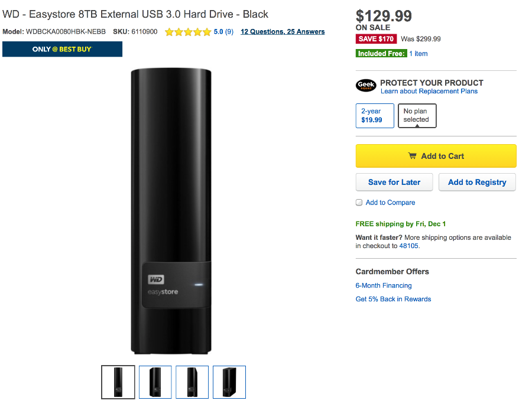This screenshot has width=532, height=407.
Task: Select the 2-year $19.99 protection plan
Action: [x=375, y=116]
